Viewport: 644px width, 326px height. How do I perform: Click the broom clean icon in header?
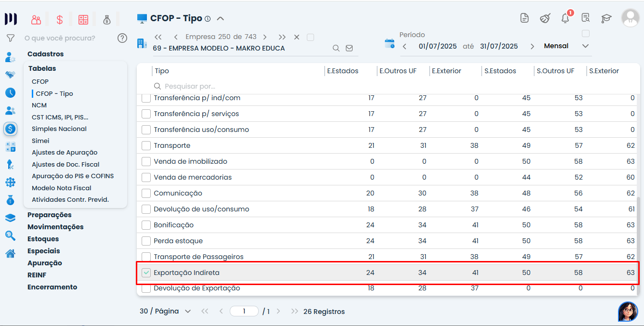coord(545,18)
